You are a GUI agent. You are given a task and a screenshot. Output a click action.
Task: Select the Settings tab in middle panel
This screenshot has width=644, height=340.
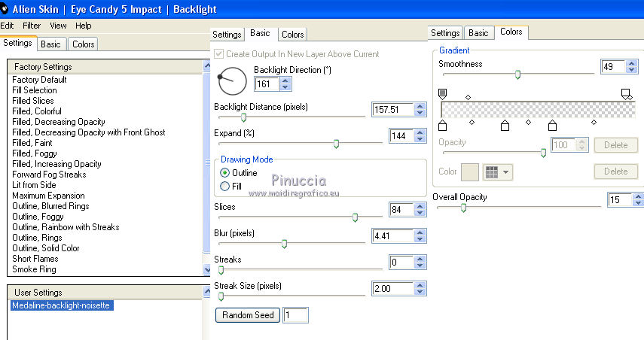[x=227, y=35]
